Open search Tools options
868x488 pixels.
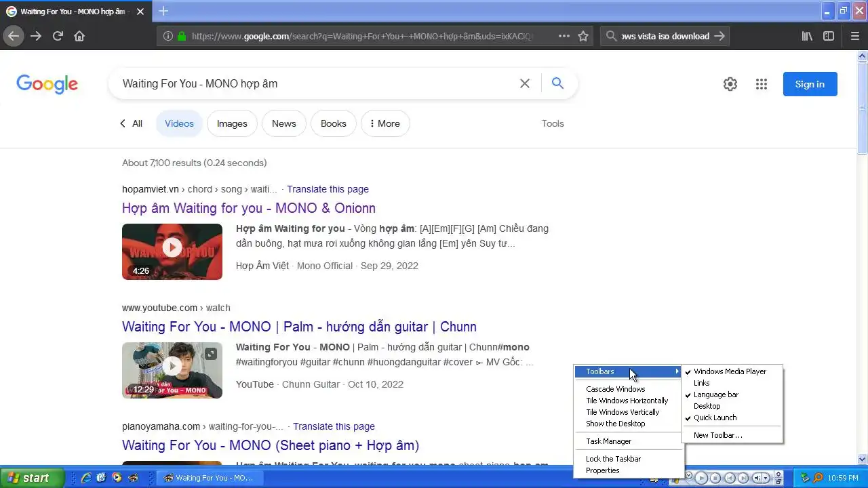553,123
